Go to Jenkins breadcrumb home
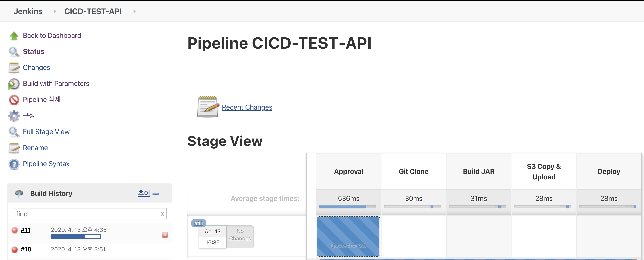The height and width of the screenshot is (260, 644). tap(28, 11)
